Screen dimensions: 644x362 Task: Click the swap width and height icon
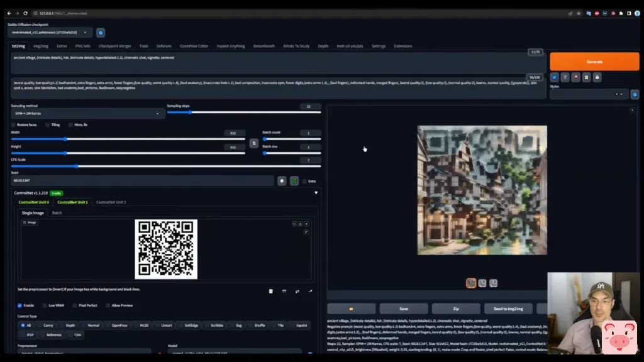point(254,143)
